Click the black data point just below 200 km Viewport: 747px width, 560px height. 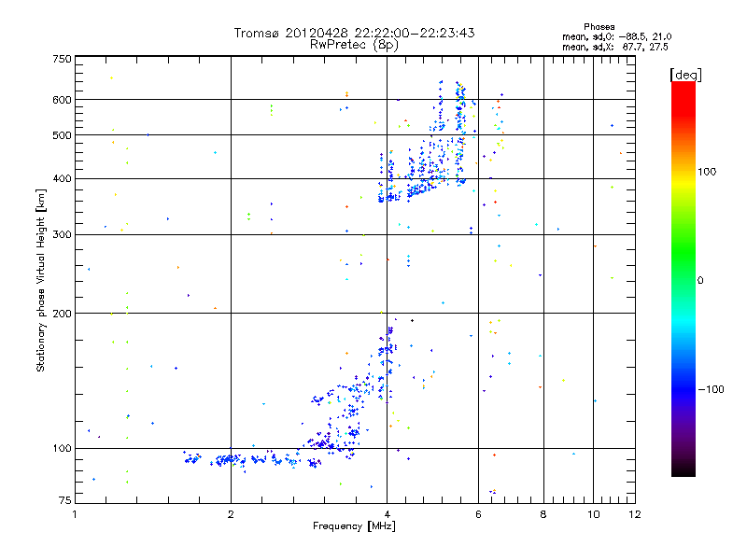[412, 320]
